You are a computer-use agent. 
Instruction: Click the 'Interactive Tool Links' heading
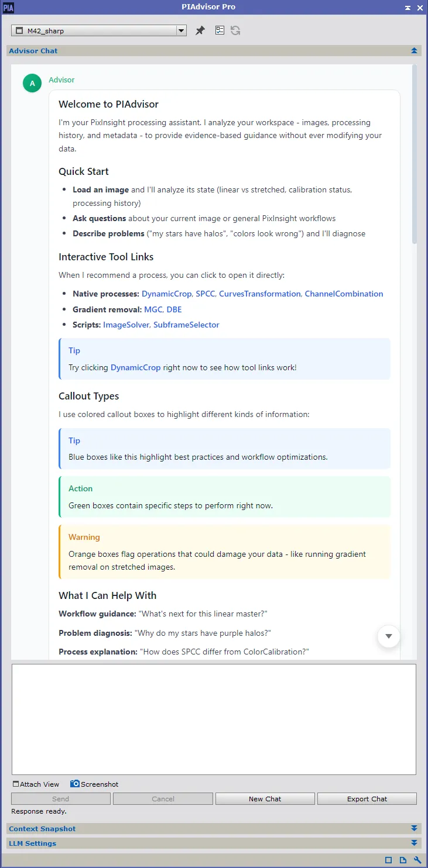click(x=106, y=257)
